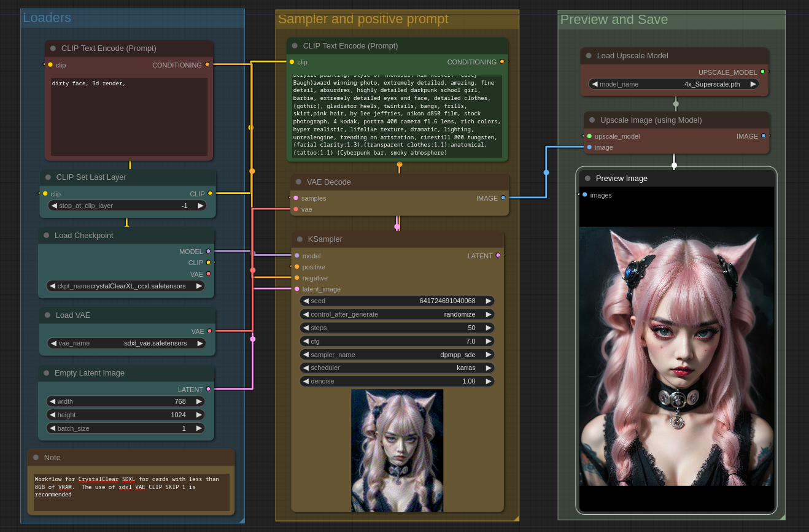
Task: Collapse the Load Checkpoint node via its dot
Action: pos(47,236)
